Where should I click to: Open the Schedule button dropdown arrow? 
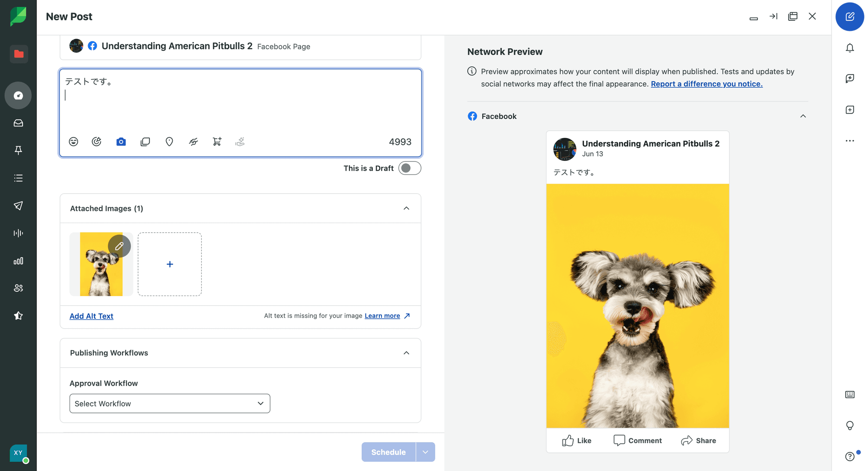coord(425,452)
